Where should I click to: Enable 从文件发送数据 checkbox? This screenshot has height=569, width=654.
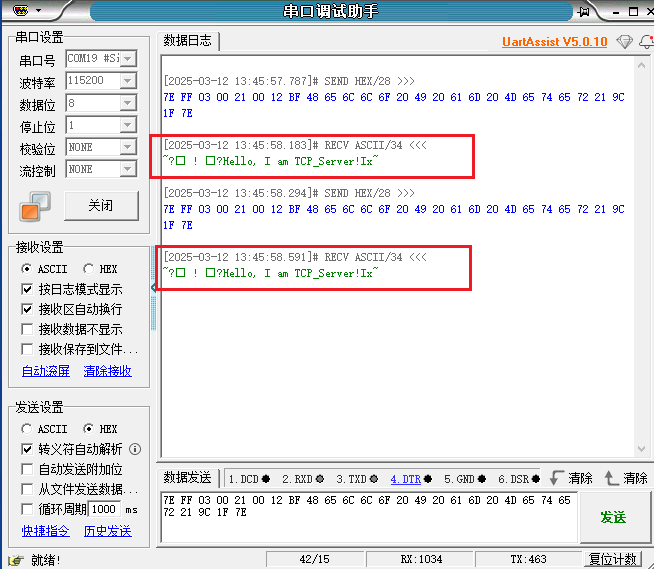pyautogui.click(x=27, y=489)
